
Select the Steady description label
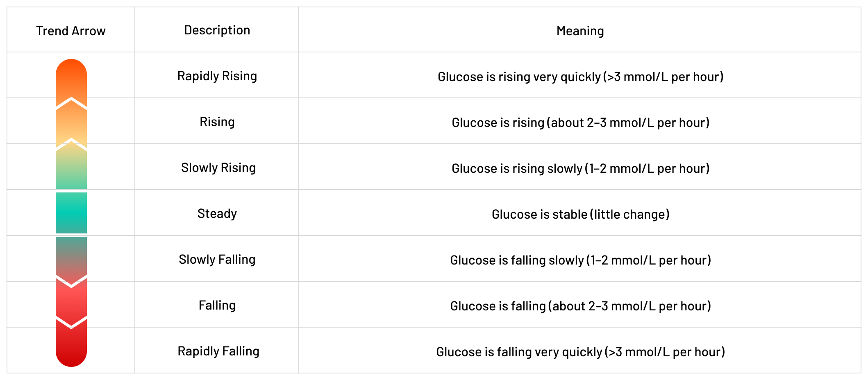click(217, 214)
